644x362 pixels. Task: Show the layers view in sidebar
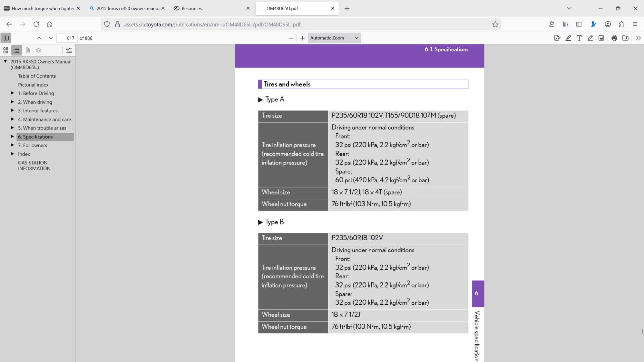38,50
